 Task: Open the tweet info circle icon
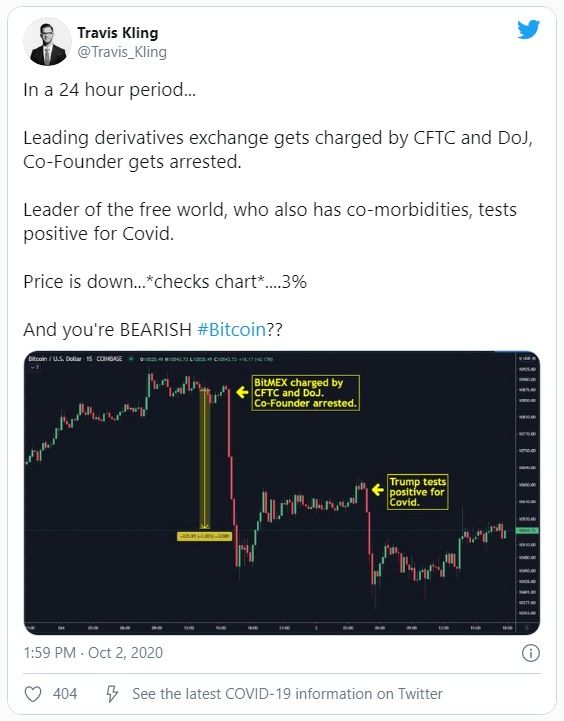(531, 653)
